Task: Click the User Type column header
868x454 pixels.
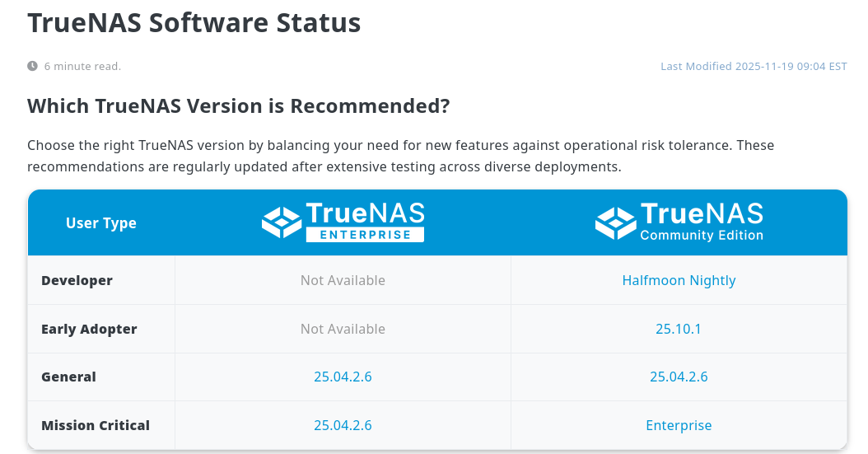Action: (x=100, y=222)
